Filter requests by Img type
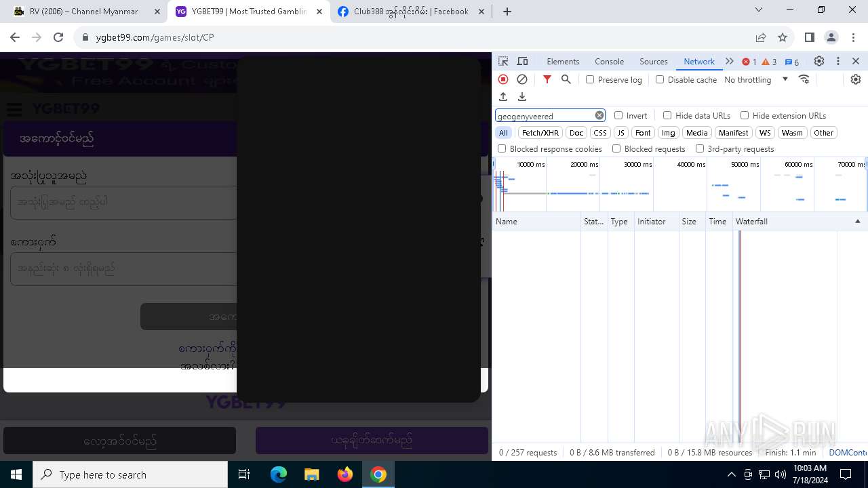 (669, 133)
